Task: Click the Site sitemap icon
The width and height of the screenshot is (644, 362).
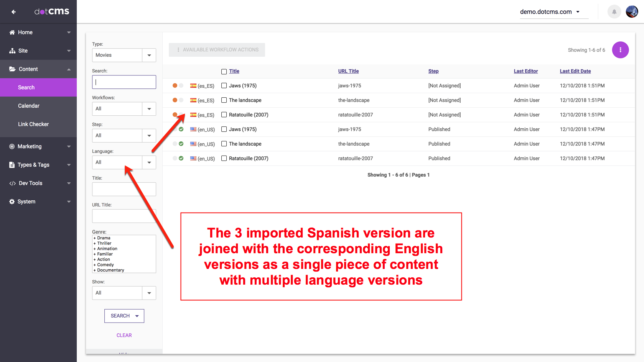Action: [12, 51]
